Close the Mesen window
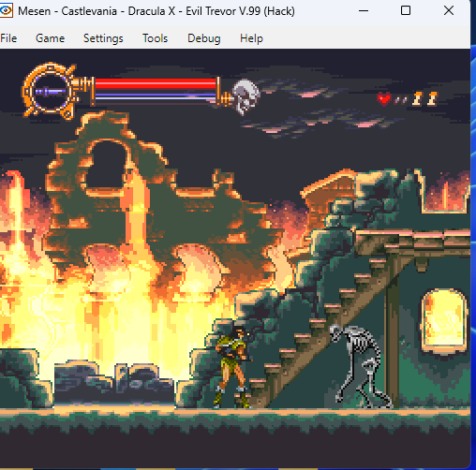The width and height of the screenshot is (476, 470). click(x=449, y=11)
